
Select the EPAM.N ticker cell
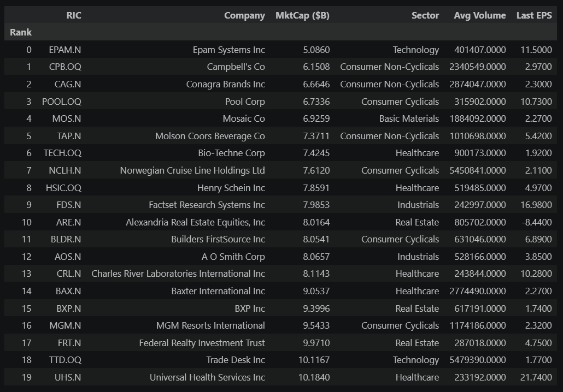[65, 50]
